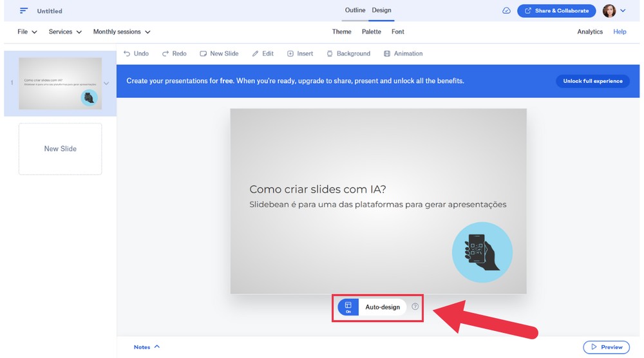
Task: Open the File menu
Action: [27, 32]
